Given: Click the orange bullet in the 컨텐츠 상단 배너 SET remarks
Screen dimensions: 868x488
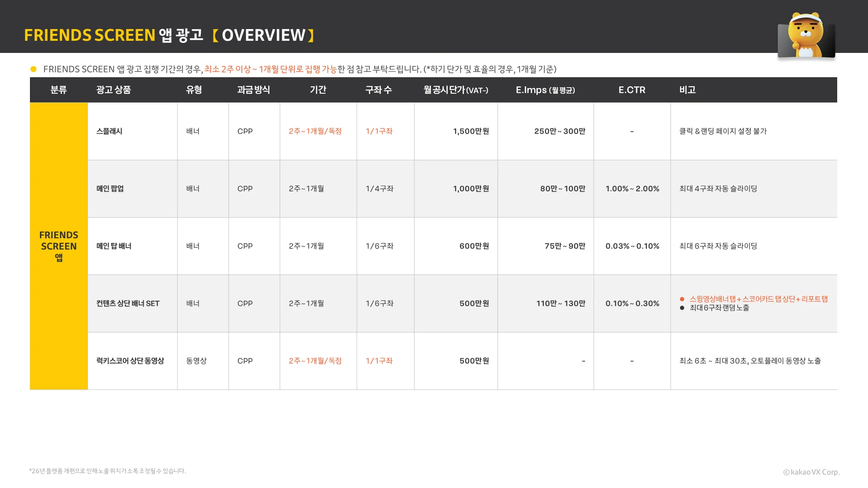Looking at the screenshot, I should pyautogui.click(x=682, y=299).
